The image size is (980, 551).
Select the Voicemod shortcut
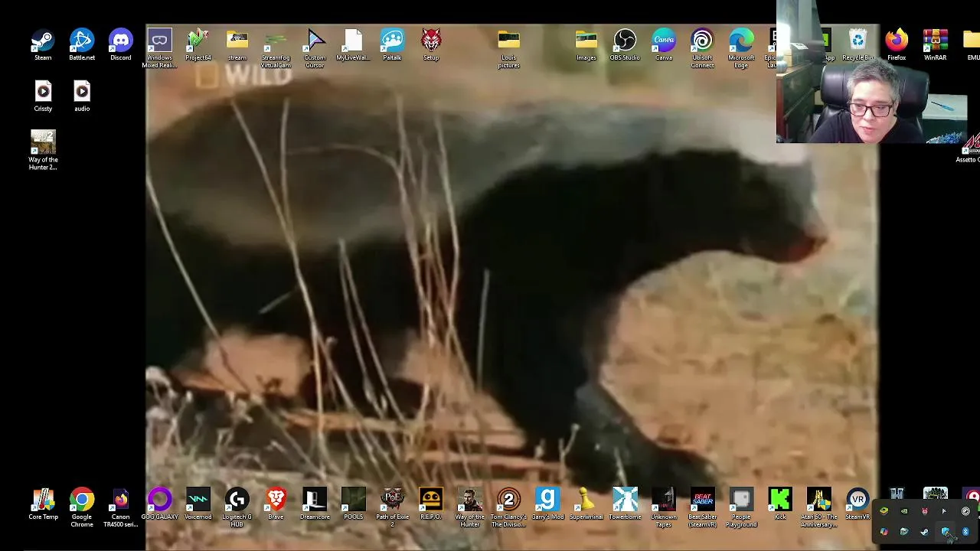(x=198, y=504)
